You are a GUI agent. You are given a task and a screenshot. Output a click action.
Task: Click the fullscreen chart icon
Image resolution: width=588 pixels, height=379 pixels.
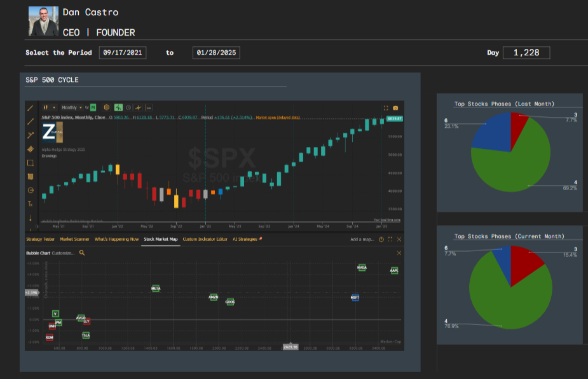point(385,108)
